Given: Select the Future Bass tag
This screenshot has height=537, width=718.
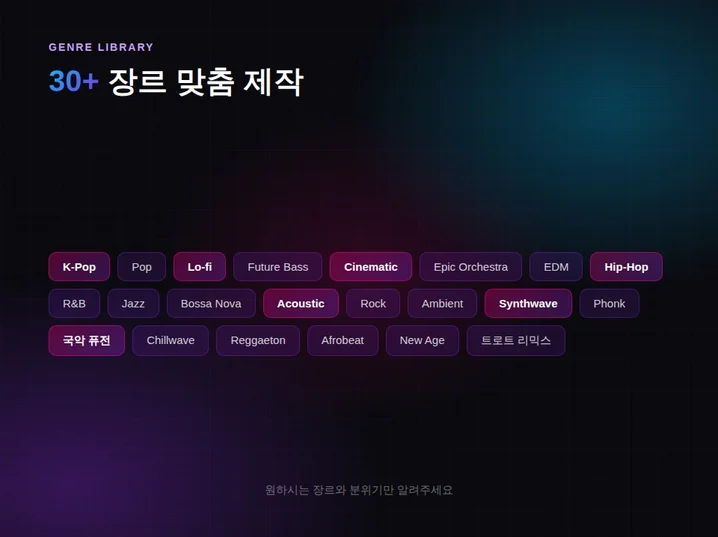Looking at the screenshot, I should pos(278,267).
